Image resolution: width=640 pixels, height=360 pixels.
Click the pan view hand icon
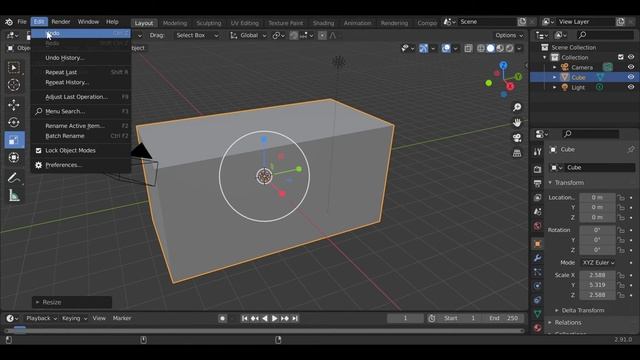(x=517, y=122)
